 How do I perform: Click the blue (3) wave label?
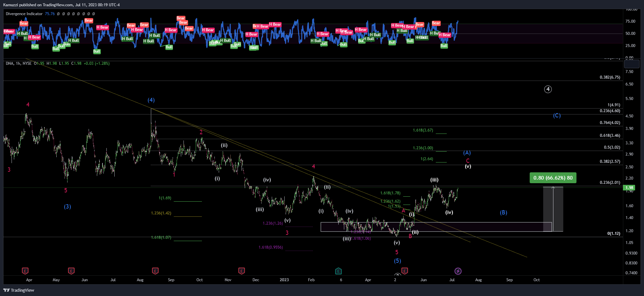[68, 207]
